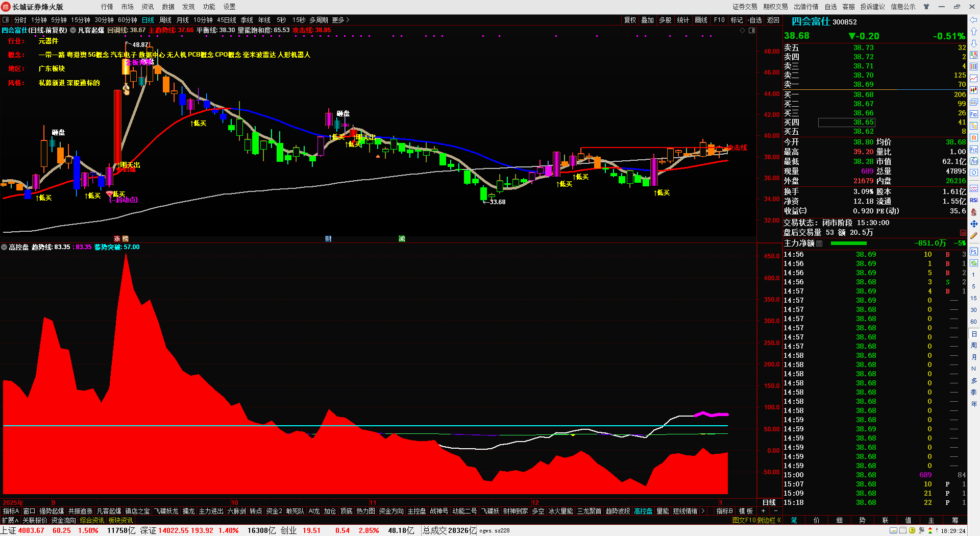Click the red icon beside 盘后交易量 row

pyautogui.click(x=963, y=233)
